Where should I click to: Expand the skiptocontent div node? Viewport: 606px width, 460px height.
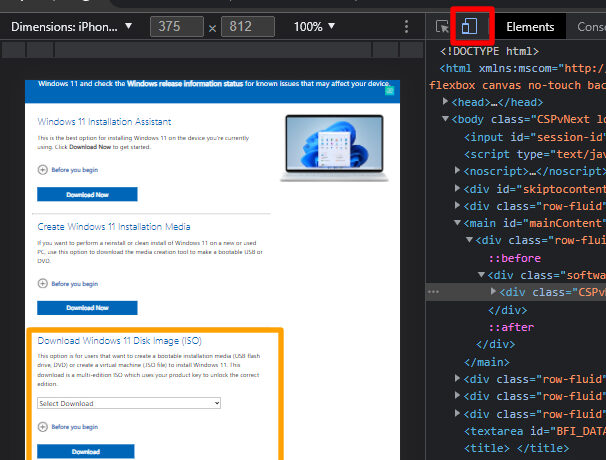[457, 188]
